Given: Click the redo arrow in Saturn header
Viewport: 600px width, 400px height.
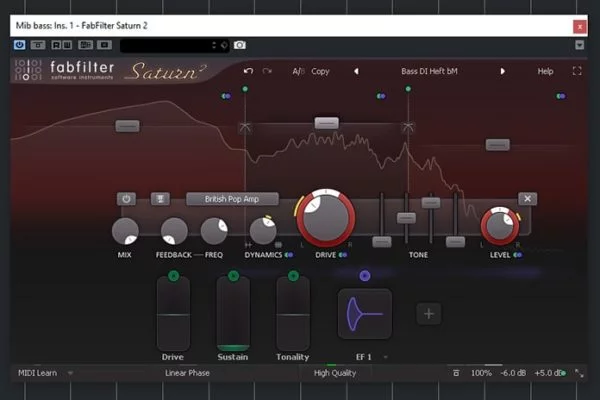Looking at the screenshot, I should tap(267, 71).
